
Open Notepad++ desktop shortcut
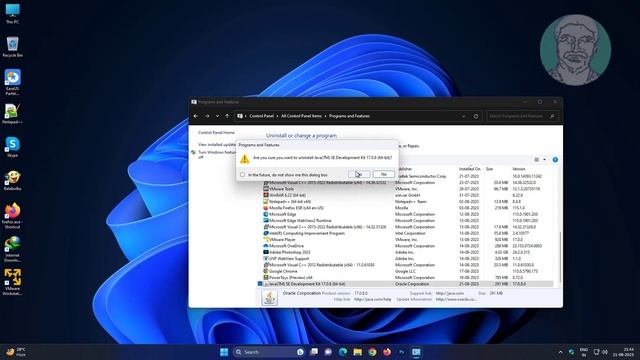click(x=13, y=113)
